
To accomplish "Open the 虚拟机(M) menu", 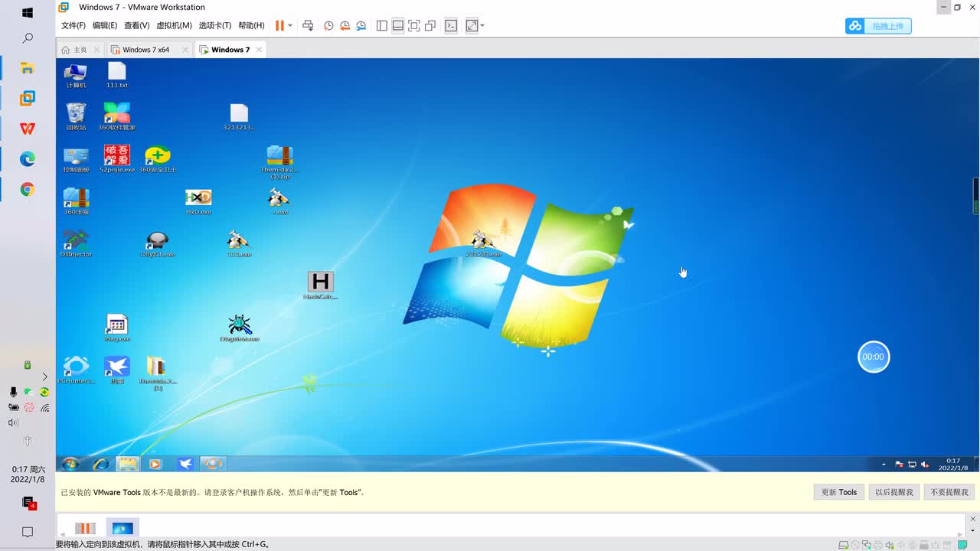I will tap(174, 25).
